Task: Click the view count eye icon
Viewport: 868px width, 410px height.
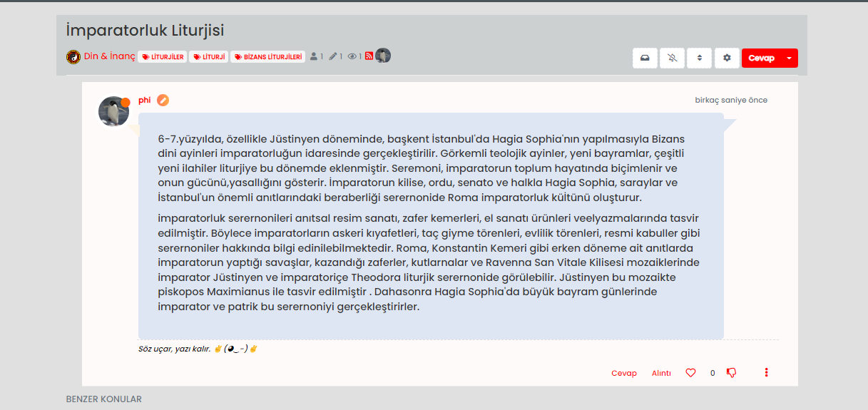Action: 352,57
